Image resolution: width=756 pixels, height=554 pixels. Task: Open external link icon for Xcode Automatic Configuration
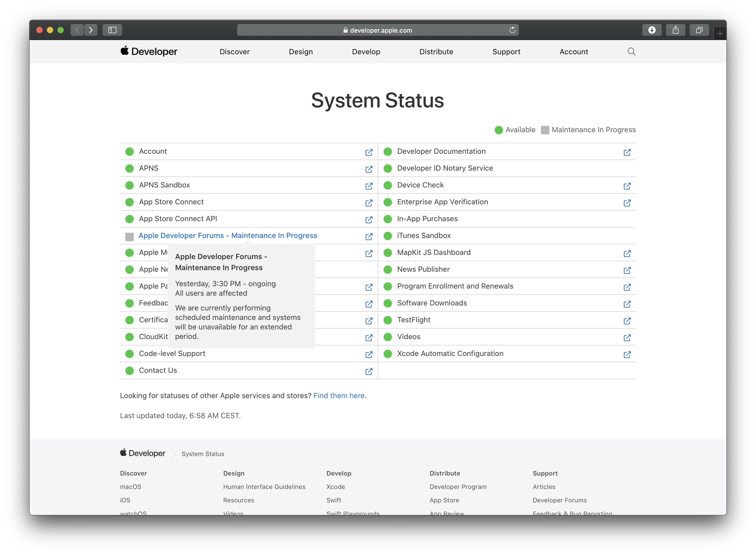pyautogui.click(x=627, y=354)
